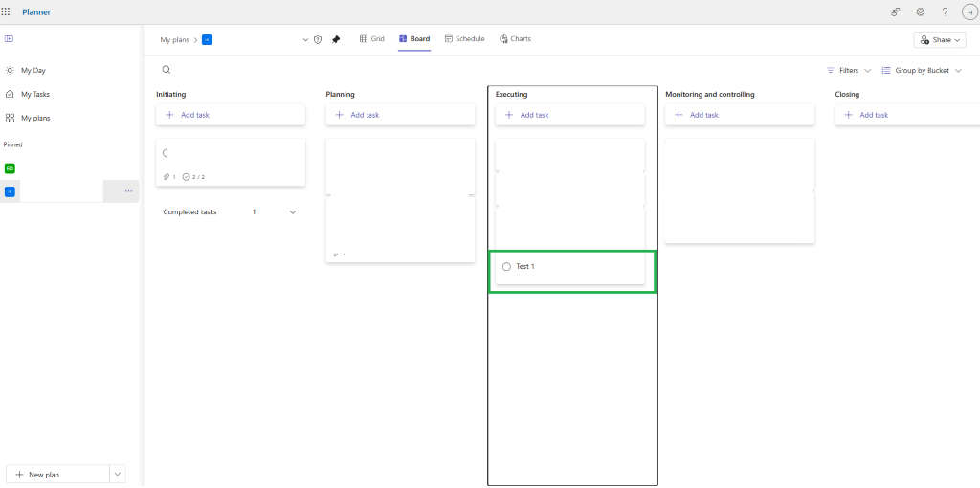This screenshot has height=488, width=980.
Task: Add task in Monitoring and controlling bucket
Action: tap(740, 115)
